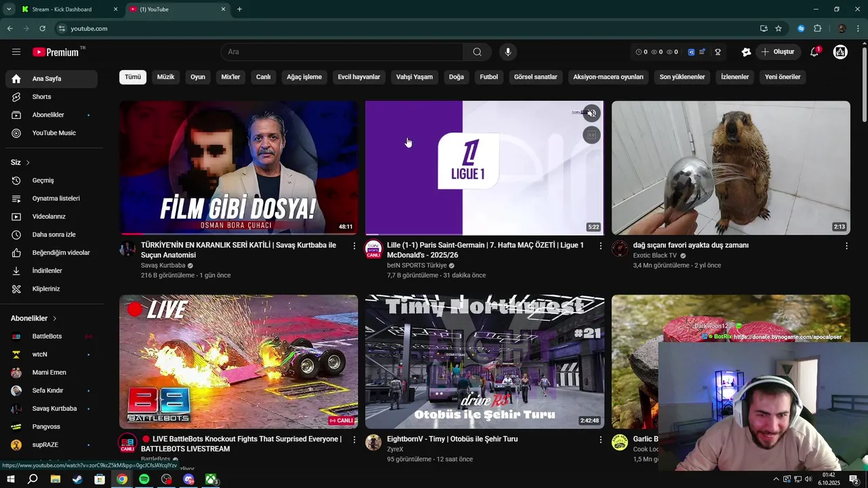Open Chrome three-dot menu
The width and height of the screenshot is (868, 488).
point(858,28)
